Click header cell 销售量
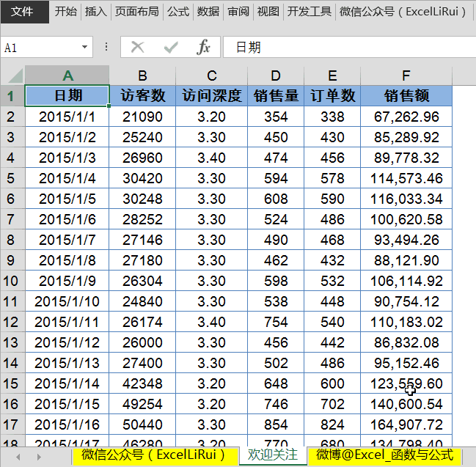Screen dimensions: 476x467 (276, 96)
